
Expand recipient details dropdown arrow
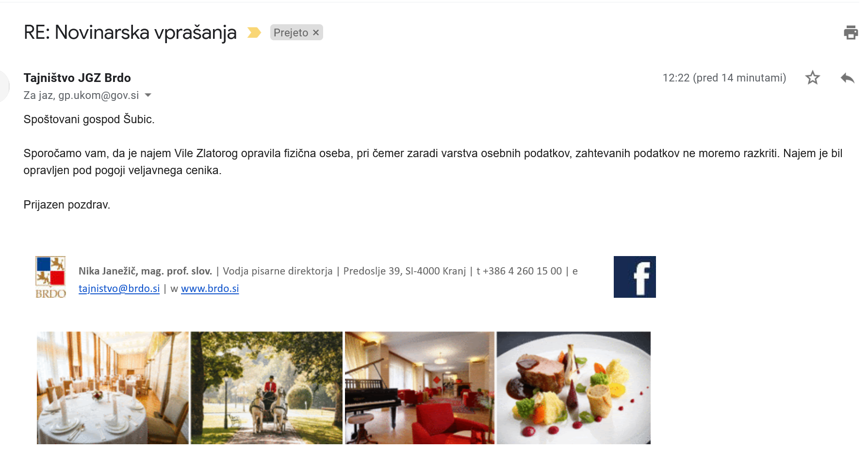click(148, 95)
